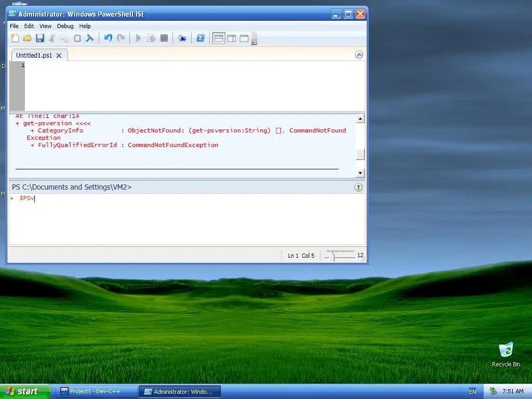Switch to Project1 - Dev-C++ taskbar button

pyautogui.click(x=96, y=392)
